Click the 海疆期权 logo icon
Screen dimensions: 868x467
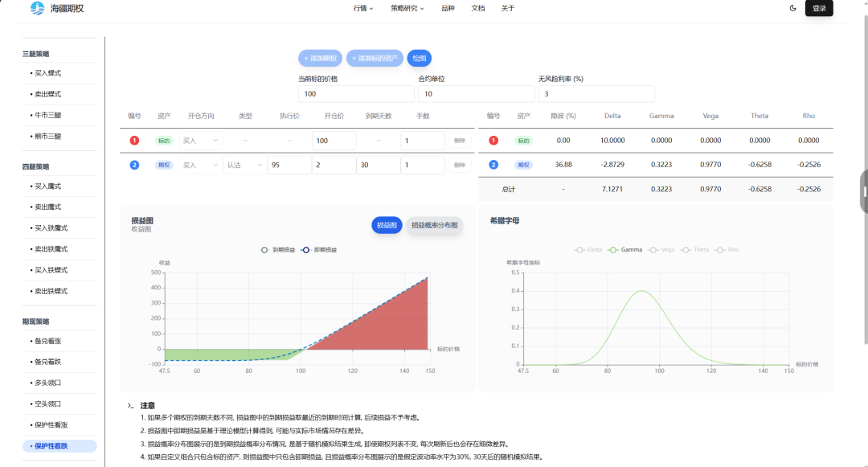coord(37,8)
